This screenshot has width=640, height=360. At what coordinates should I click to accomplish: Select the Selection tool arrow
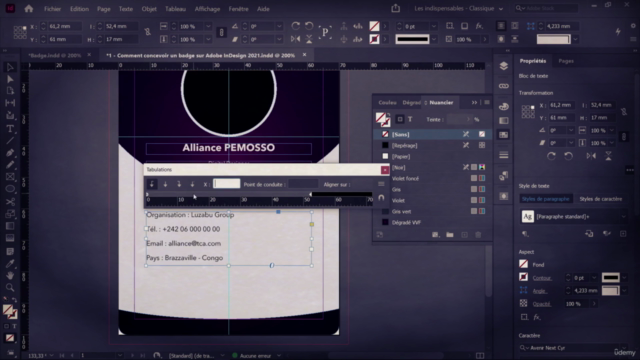pos(10,67)
